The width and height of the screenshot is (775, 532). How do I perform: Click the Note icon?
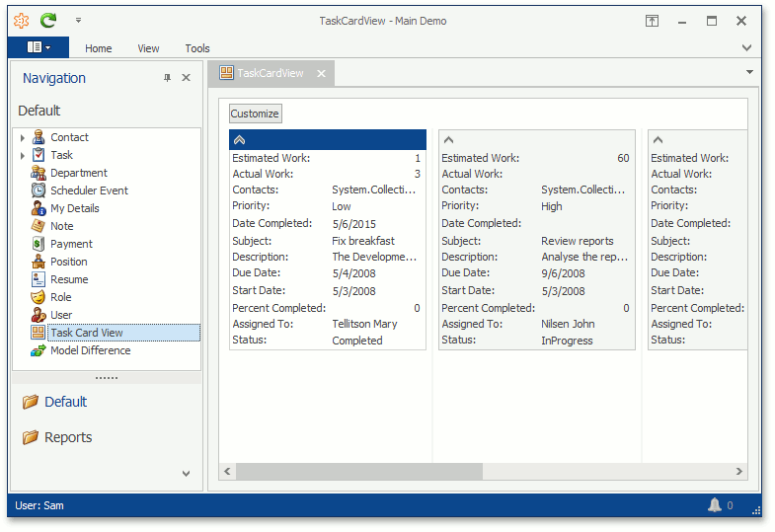39,226
